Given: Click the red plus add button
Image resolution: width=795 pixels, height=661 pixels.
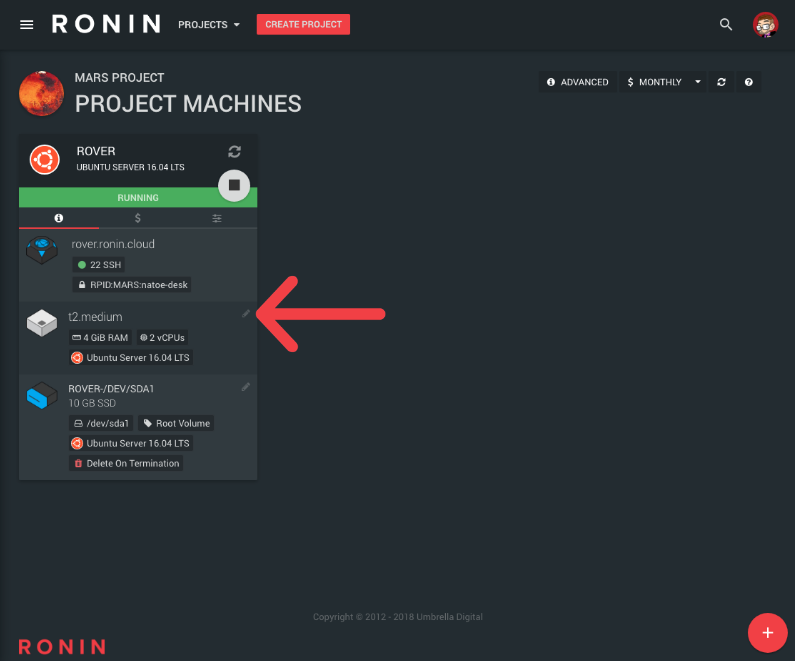Looking at the screenshot, I should [x=768, y=633].
